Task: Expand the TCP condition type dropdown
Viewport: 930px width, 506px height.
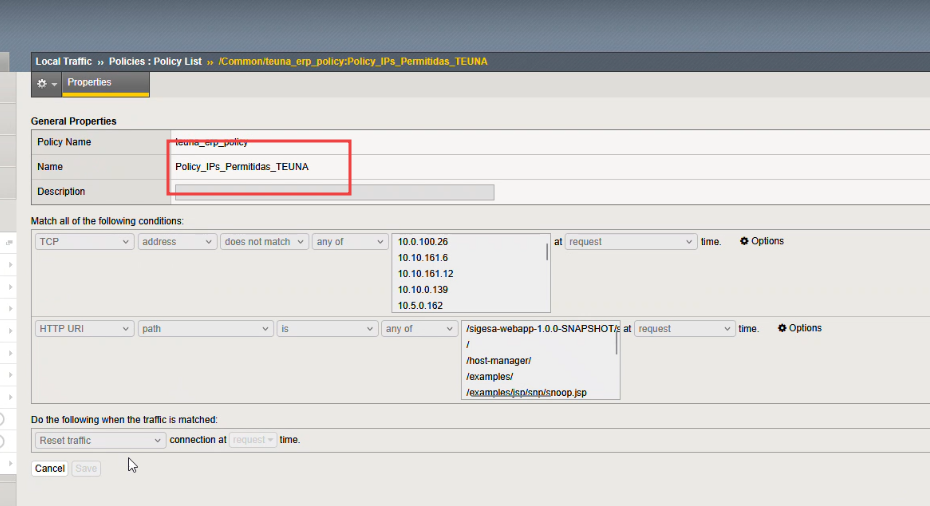Action: pyautogui.click(x=84, y=242)
